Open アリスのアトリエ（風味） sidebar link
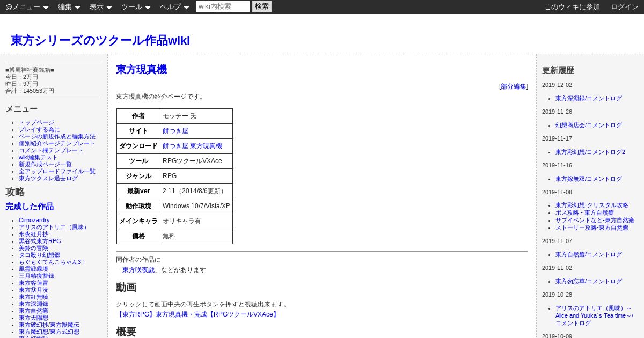 54,227
